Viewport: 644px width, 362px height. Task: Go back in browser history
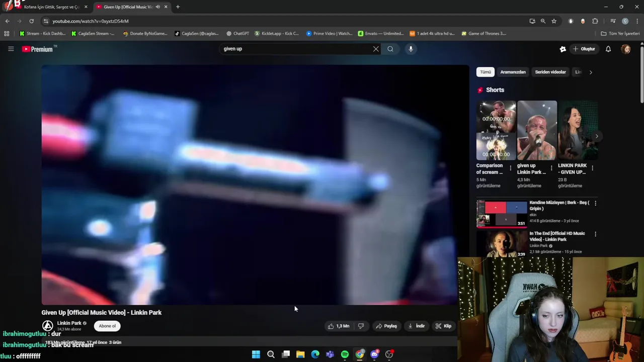pos(7,21)
